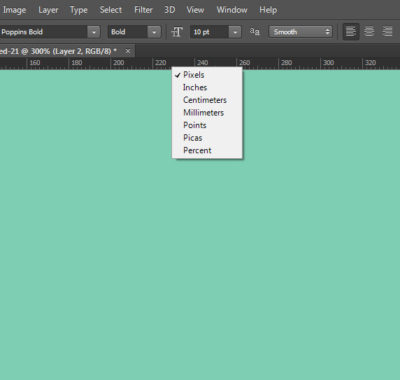
Task: Open the Smooth anti-aliasing dropdown
Action: (x=300, y=32)
